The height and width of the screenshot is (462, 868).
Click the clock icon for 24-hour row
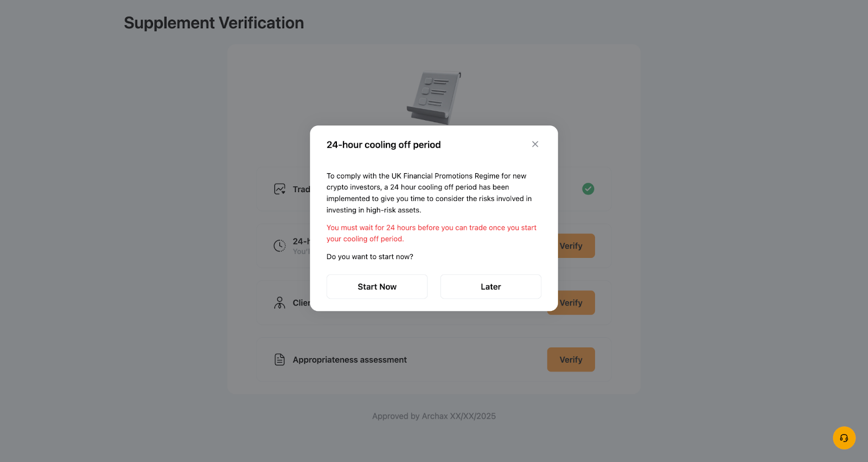coord(279,246)
